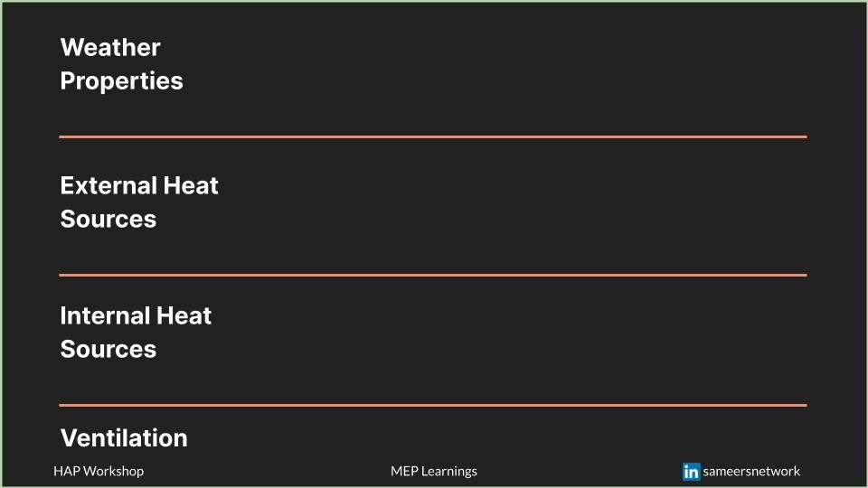Select orange divider under Weather Properties
Image resolution: width=868 pixels, height=488 pixels.
433,136
